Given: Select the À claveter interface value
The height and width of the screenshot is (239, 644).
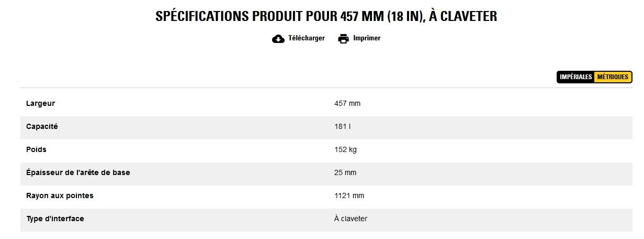Looking at the screenshot, I should click(x=351, y=219).
